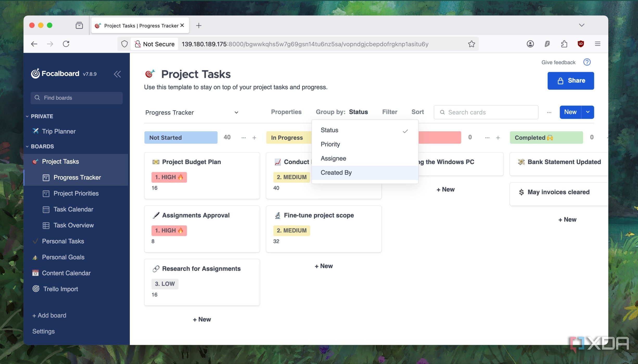
Task: Open the May invoices cleared card
Action: point(559,194)
